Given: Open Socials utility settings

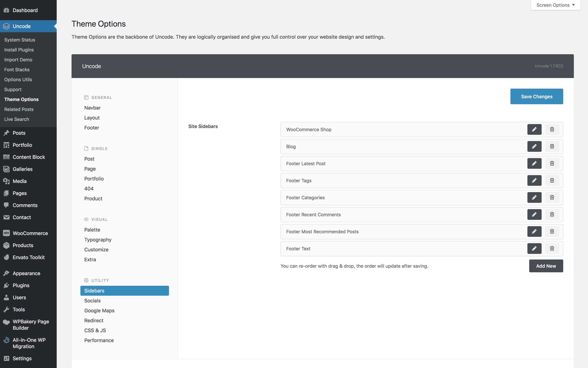Looking at the screenshot, I should [92, 301].
